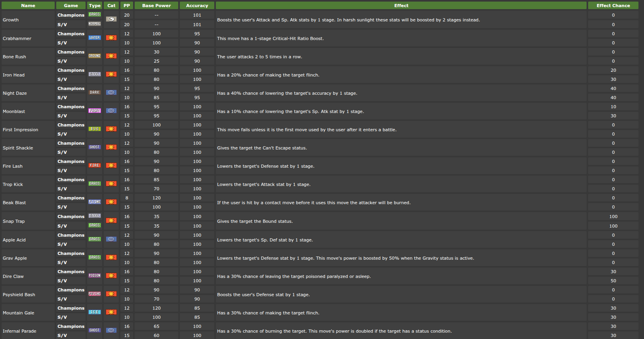Click the Bone Rush move name
This screenshot has height=339, width=644.
click(x=14, y=57)
